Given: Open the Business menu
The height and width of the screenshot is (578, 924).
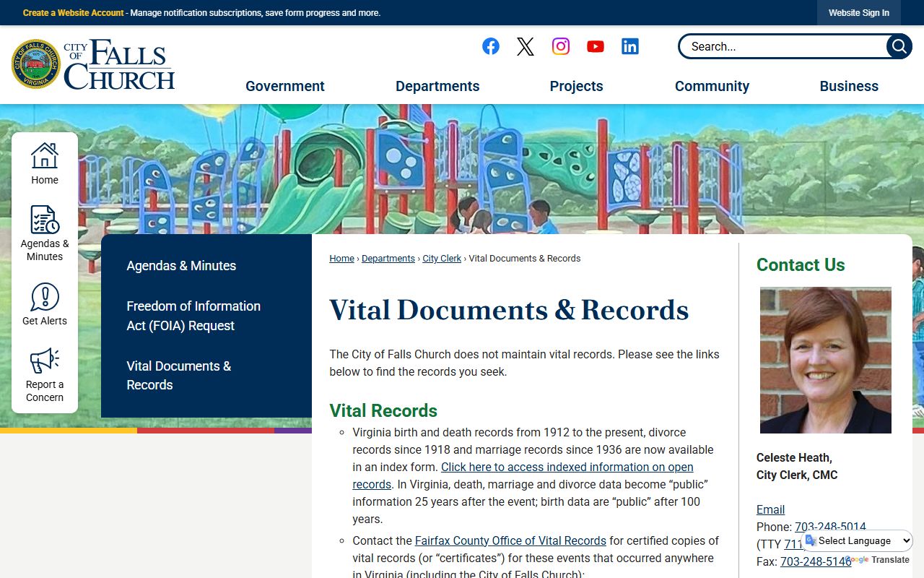Looking at the screenshot, I should coord(849,86).
